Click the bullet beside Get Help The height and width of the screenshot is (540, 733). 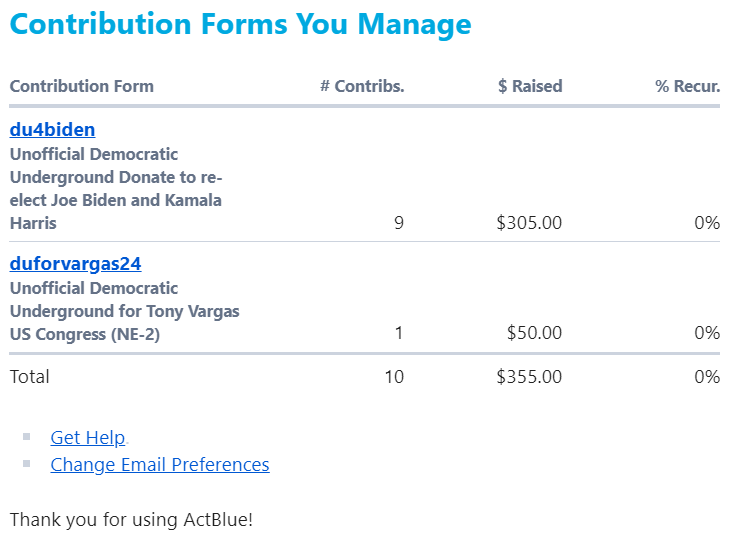click(27, 437)
